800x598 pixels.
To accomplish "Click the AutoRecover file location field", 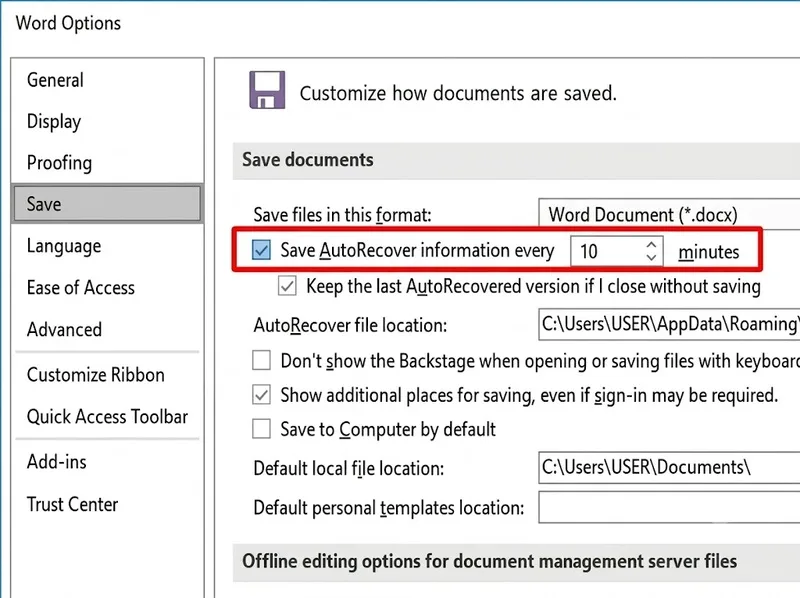I will click(669, 324).
